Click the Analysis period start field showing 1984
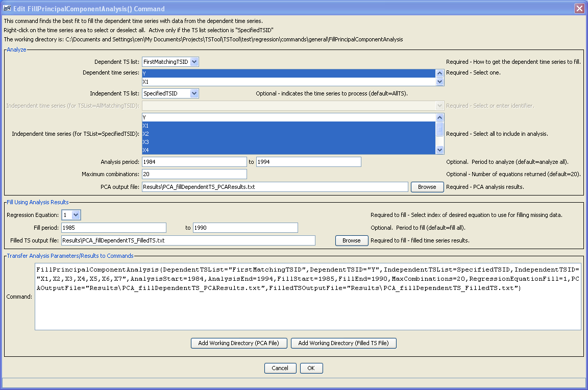The image size is (588, 390). click(x=194, y=161)
